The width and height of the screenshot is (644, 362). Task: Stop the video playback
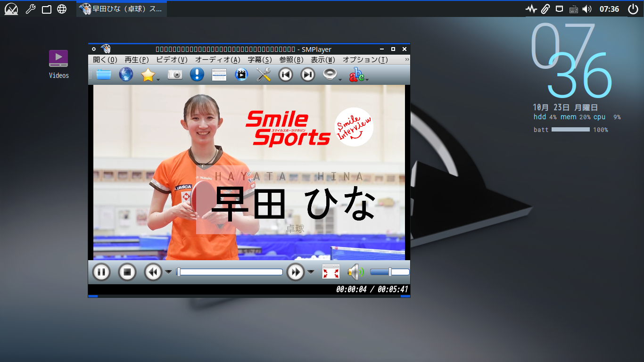[127, 272]
